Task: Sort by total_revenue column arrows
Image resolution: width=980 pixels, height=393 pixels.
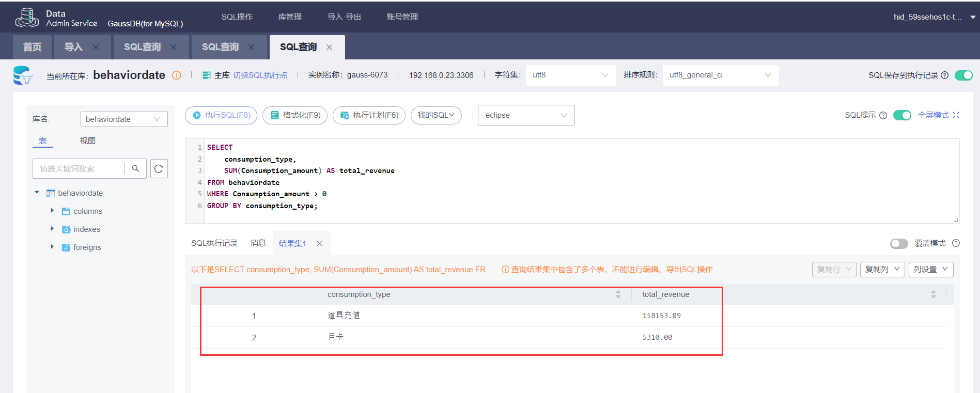Action: pyautogui.click(x=934, y=294)
